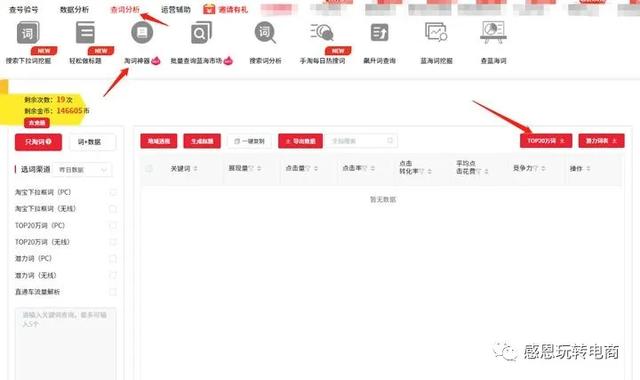
Task: Click the filter icon beside 展现量
Action: (251, 168)
